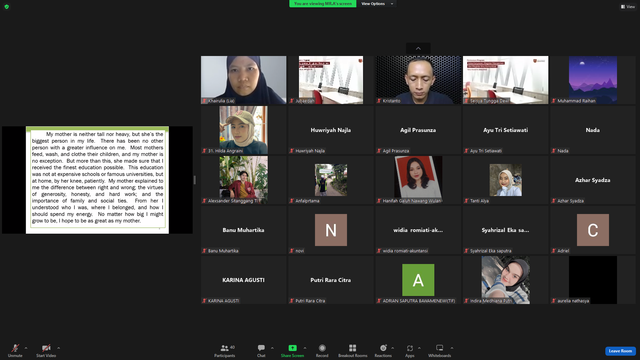Expand arrow beside Apps
This screenshot has width=640, height=360.
[x=419, y=348]
